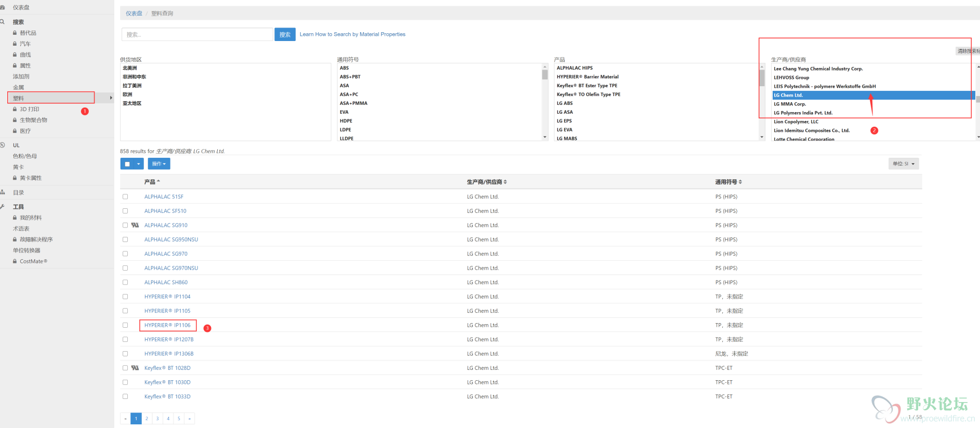
Task: Click the lock icon next to 汽车
Action: 15,44
